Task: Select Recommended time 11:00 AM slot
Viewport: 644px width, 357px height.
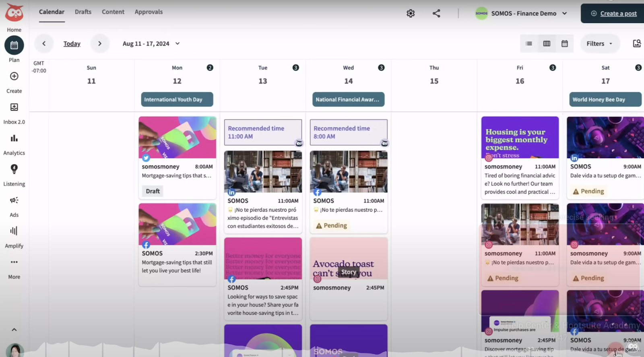Action: (x=263, y=132)
